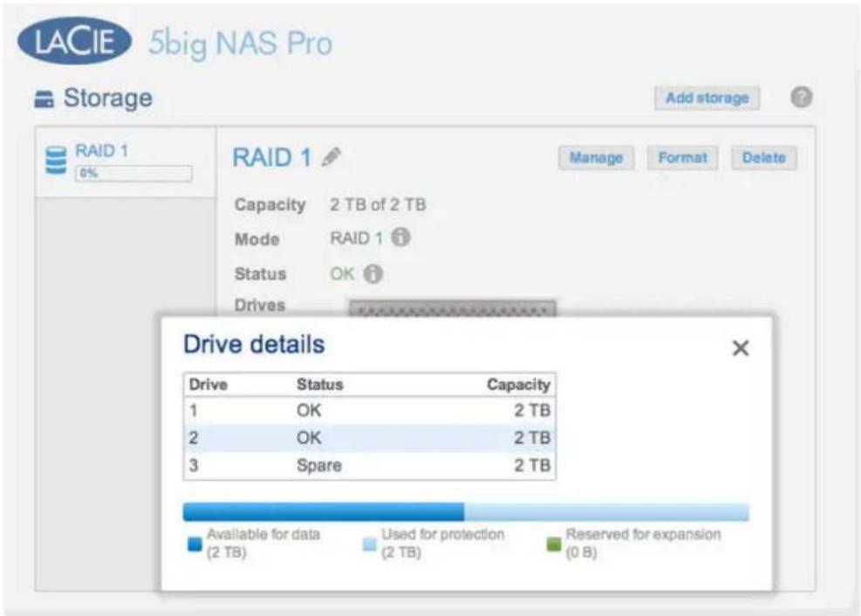Click the Delete button
The width and height of the screenshot is (861, 616).
click(764, 158)
